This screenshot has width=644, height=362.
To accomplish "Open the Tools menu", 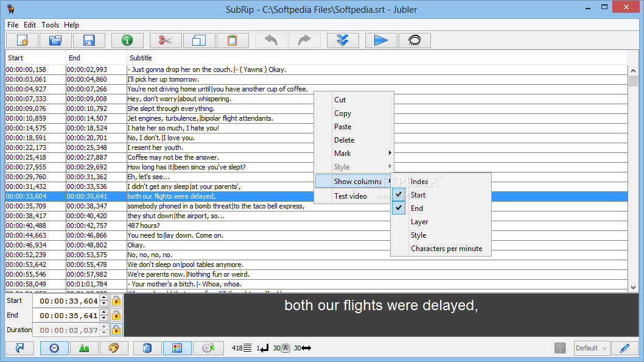I will [50, 24].
